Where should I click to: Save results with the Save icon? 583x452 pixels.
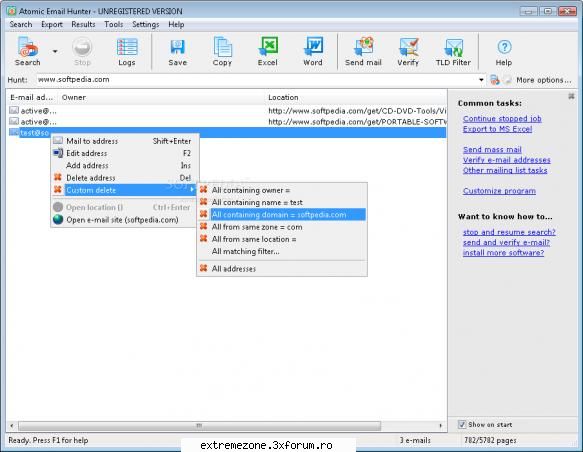click(x=177, y=52)
